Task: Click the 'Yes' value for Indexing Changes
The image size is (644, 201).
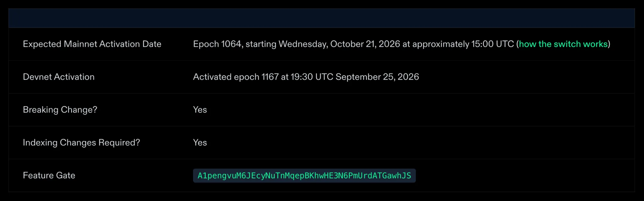Action: 200,142
